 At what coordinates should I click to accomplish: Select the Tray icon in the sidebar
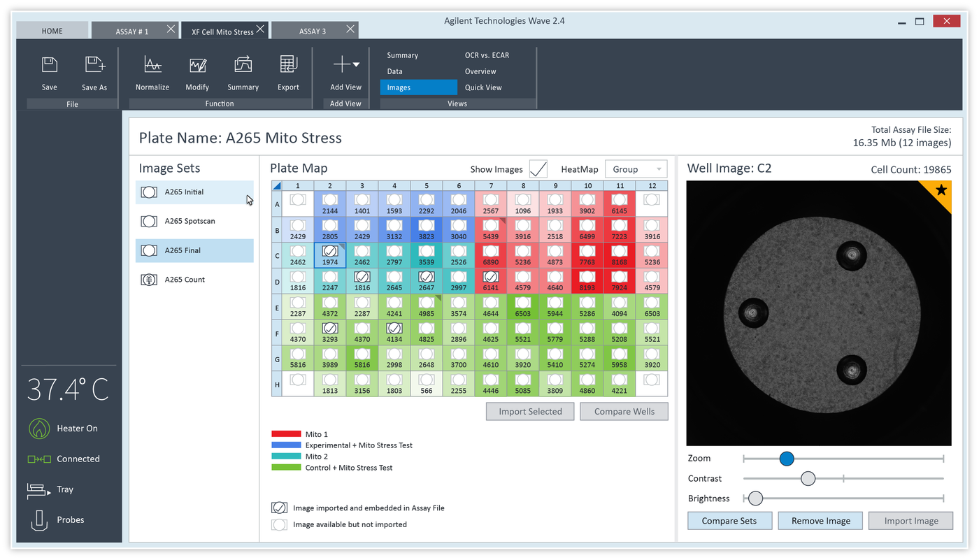pyautogui.click(x=39, y=489)
